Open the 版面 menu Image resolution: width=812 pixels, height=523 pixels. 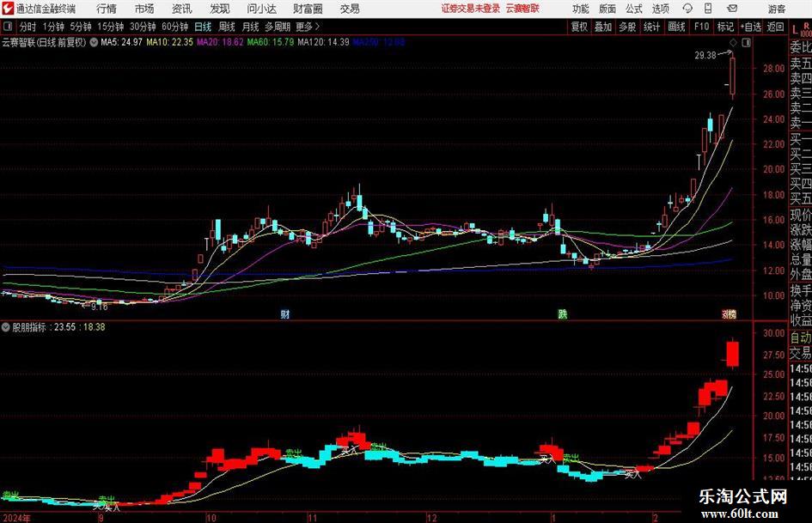(x=607, y=9)
